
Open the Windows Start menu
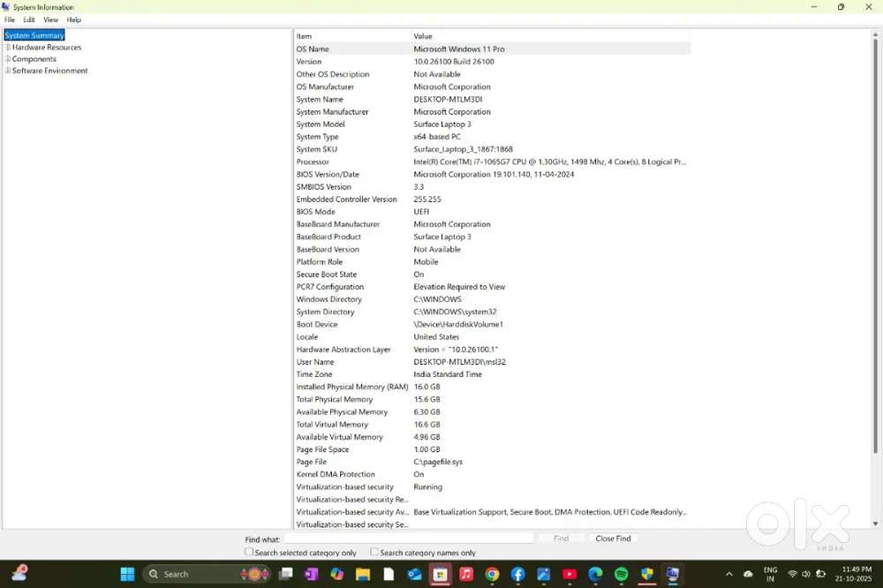click(127, 574)
